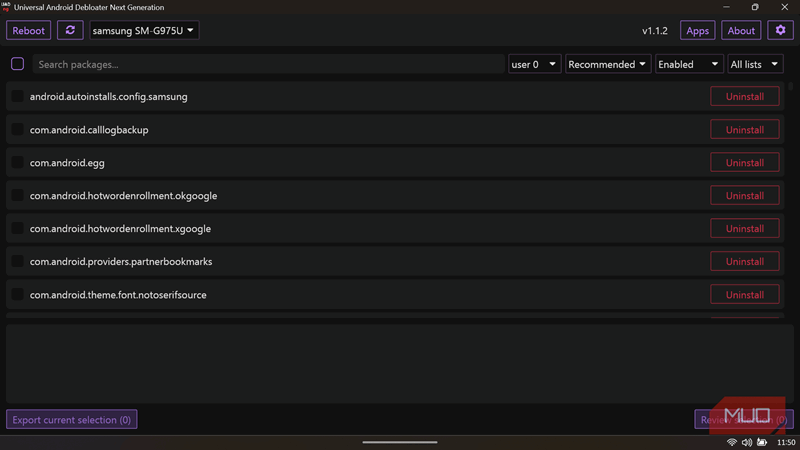The image size is (800, 450).
Task: Open settings via gear icon
Action: point(780,30)
